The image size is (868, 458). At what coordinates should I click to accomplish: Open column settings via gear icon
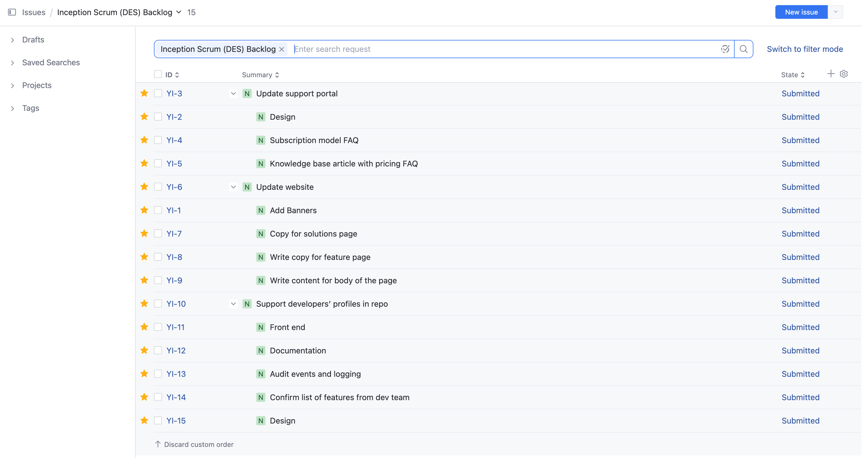pos(844,74)
